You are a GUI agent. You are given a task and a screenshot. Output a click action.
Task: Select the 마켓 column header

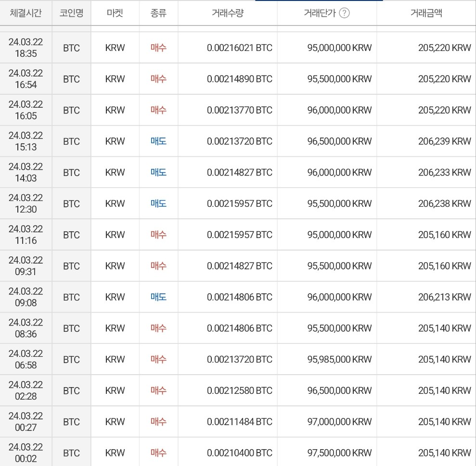coord(115,13)
